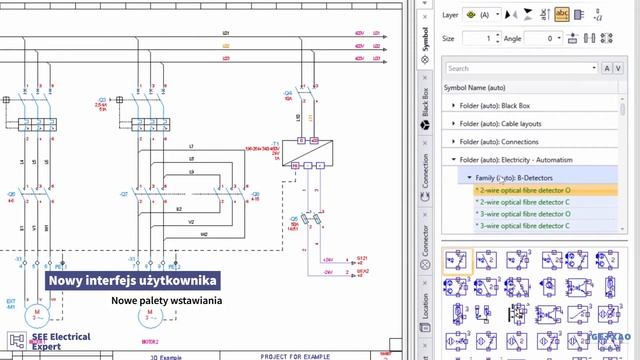Click the two vertical bars linked icon
Viewport: 640px width, 360px height.
tap(589, 38)
